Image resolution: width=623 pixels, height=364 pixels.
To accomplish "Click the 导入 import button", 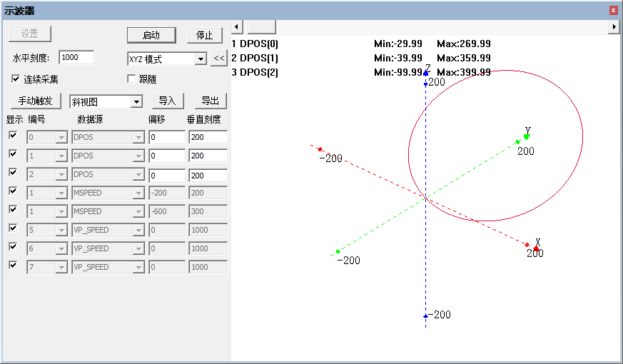I will tap(168, 101).
